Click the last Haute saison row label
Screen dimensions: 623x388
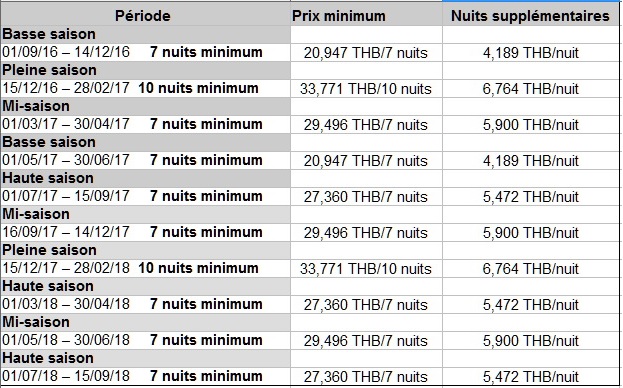tap(48, 358)
